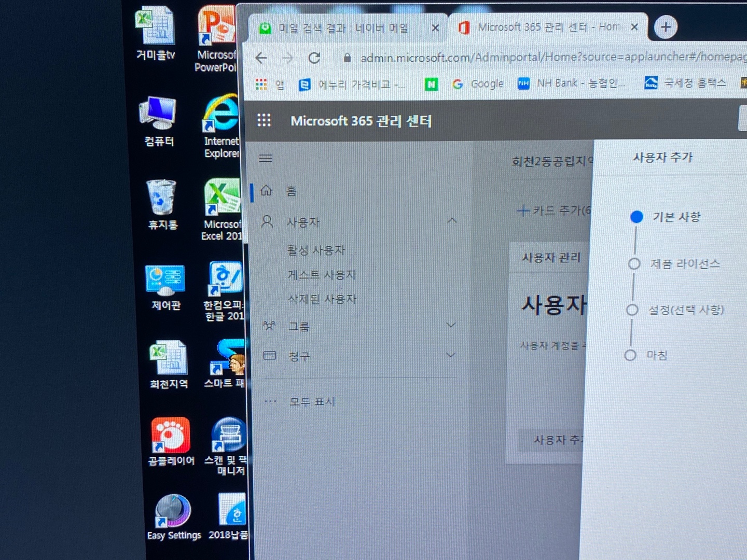747x560 pixels.
Task: Click the browser back arrow
Action: [261, 58]
